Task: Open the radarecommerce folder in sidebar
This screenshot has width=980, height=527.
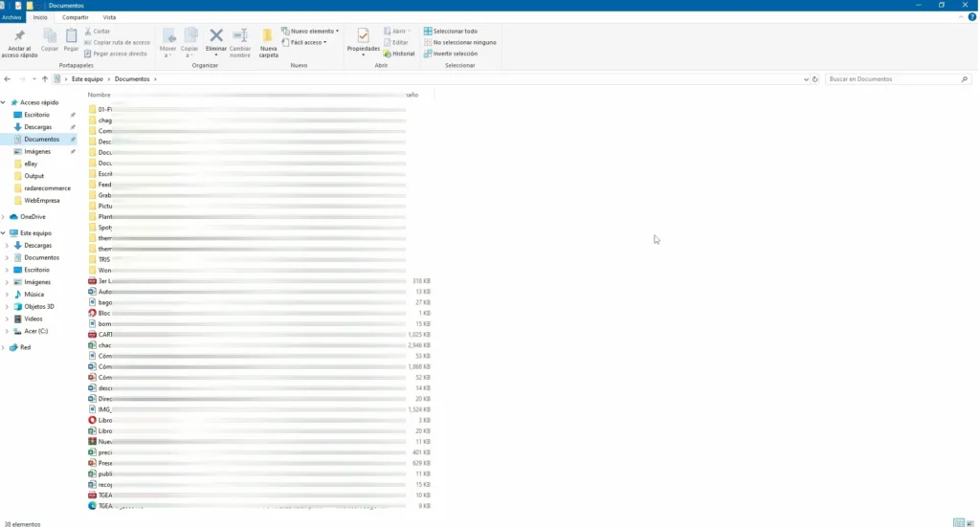Action: [x=47, y=188]
